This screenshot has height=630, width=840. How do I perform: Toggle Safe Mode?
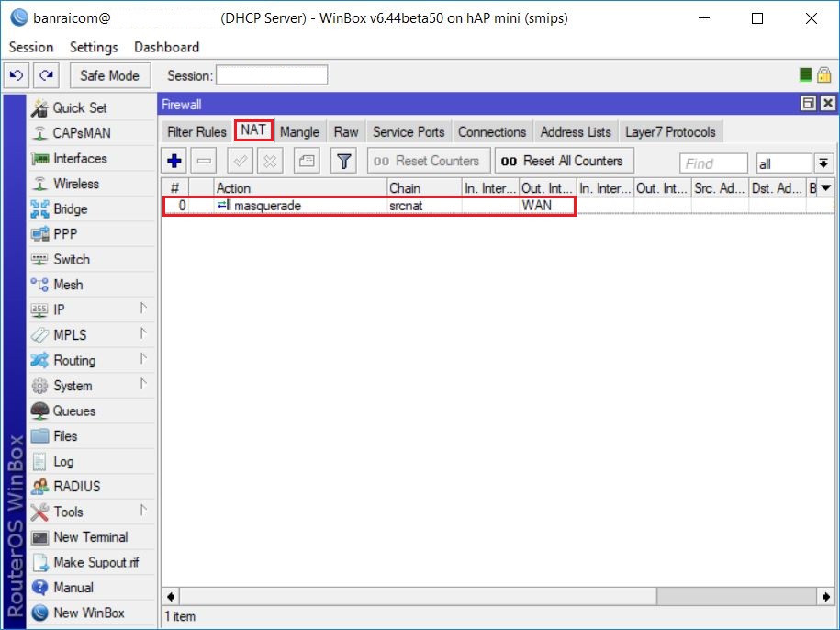110,75
